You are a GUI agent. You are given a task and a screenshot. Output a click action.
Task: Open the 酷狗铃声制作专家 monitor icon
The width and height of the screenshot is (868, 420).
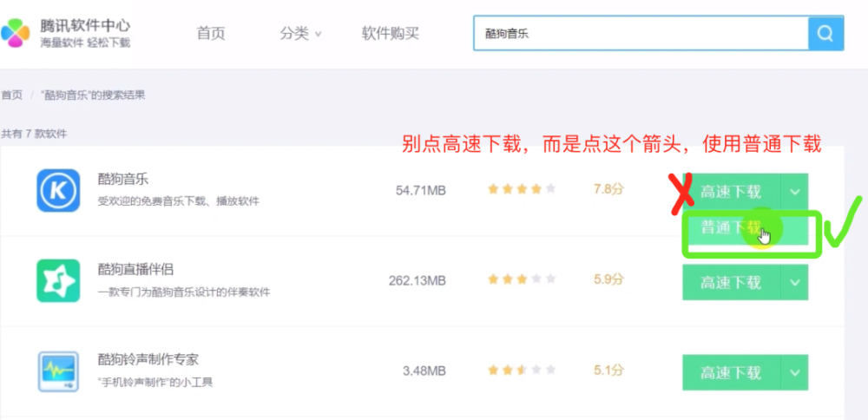(x=58, y=371)
